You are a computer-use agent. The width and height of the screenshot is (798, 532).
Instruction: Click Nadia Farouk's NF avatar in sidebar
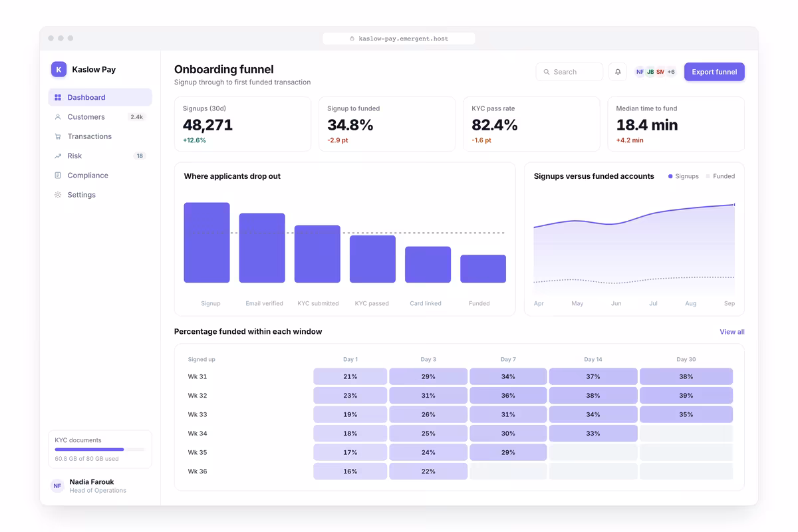[57, 486]
